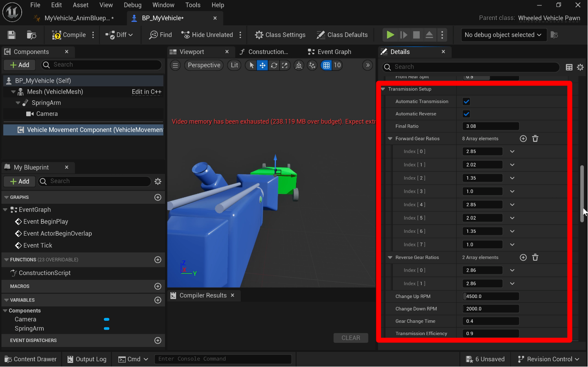
Task: Collapse Forward Gear Ratios array
Action: point(390,139)
